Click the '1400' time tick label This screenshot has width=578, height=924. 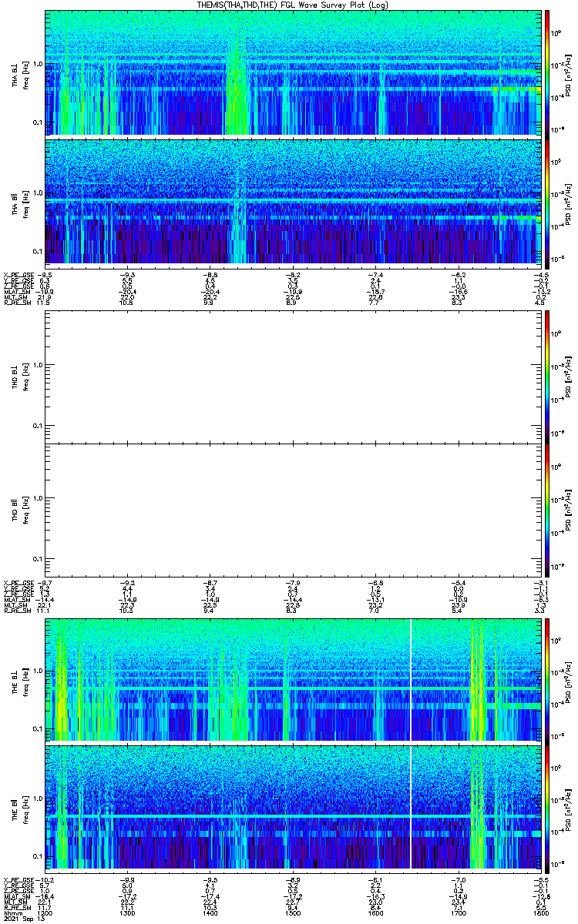210,912
